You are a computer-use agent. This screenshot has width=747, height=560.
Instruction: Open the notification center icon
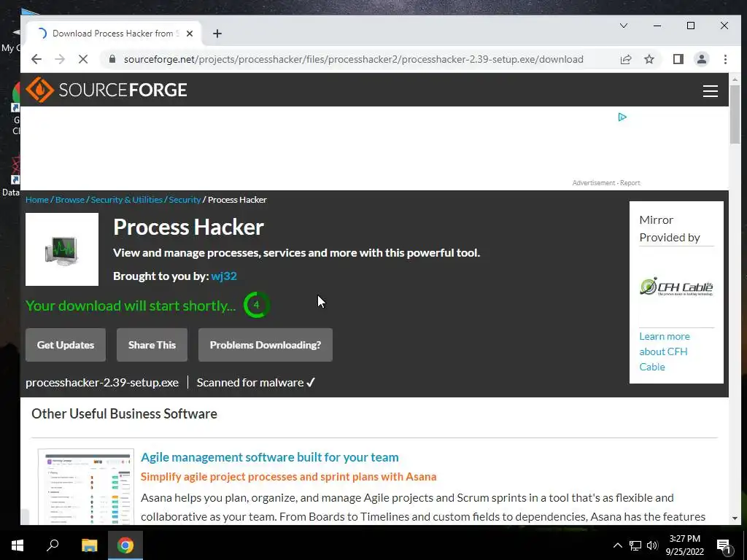coord(724,546)
